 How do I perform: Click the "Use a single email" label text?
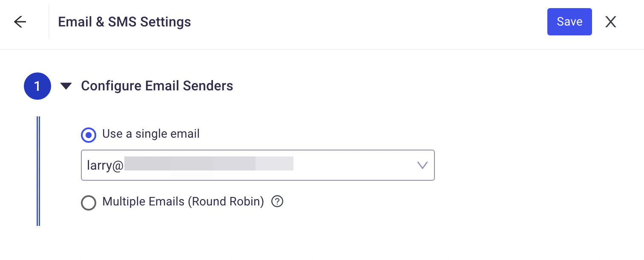(x=151, y=134)
